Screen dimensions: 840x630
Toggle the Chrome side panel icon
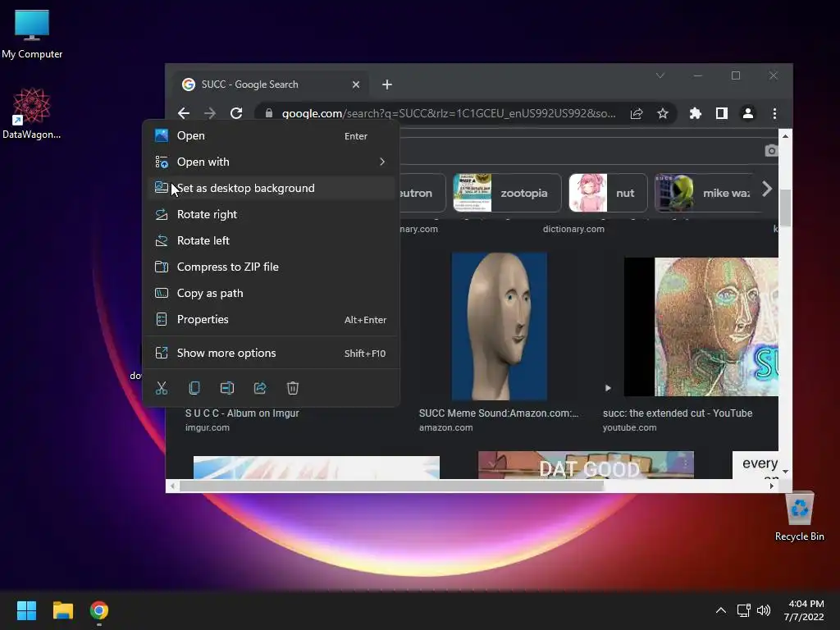[722, 113]
